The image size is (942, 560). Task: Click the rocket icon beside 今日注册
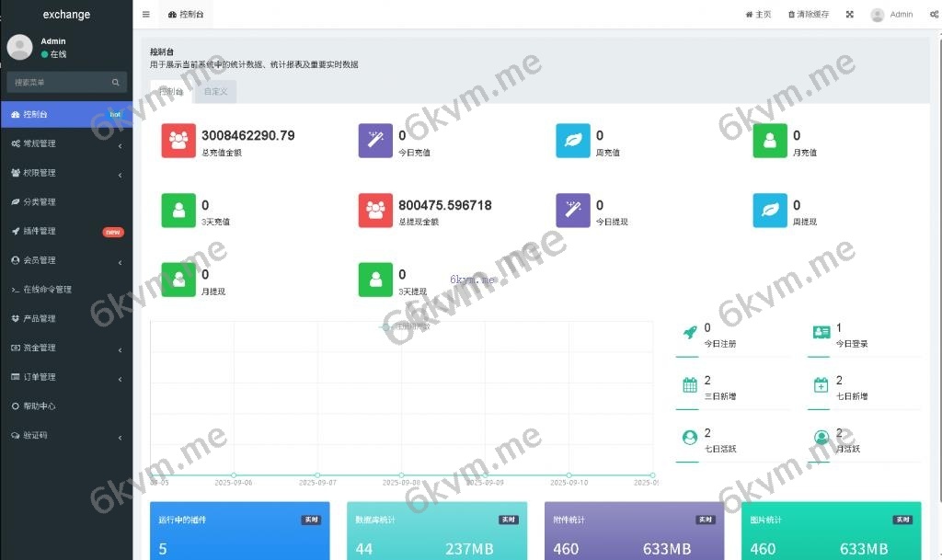tap(689, 333)
